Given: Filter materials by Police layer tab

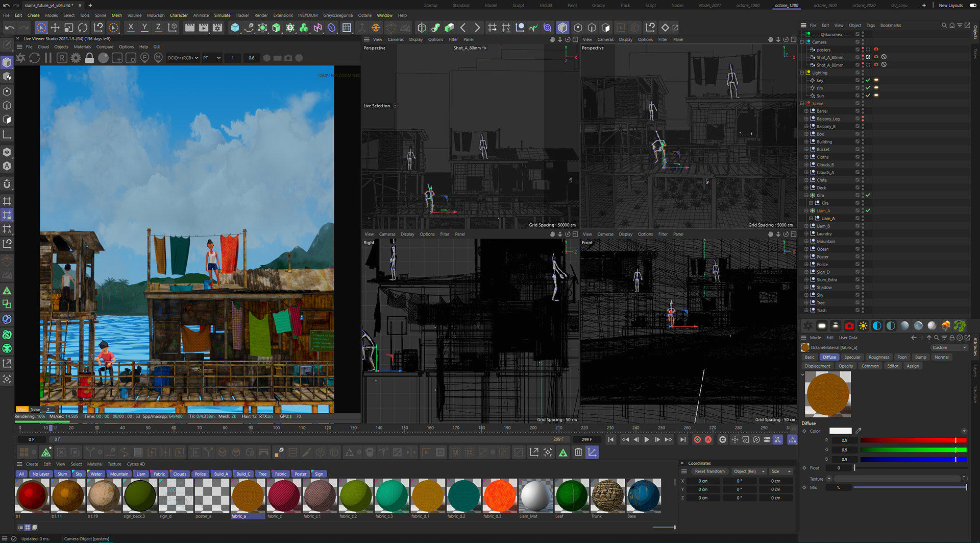Looking at the screenshot, I should point(200,474).
